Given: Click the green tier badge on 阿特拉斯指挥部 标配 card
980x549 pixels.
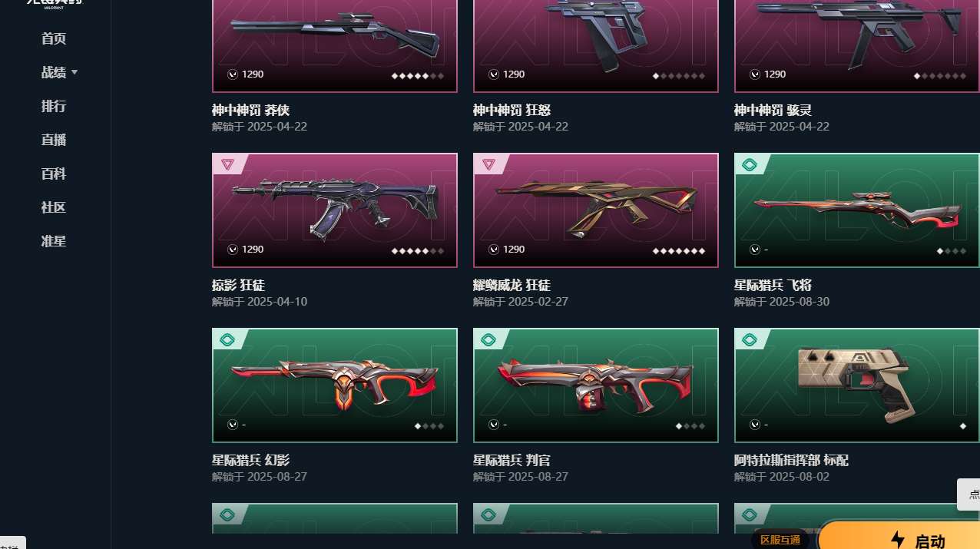Looking at the screenshot, I should pyautogui.click(x=750, y=339).
